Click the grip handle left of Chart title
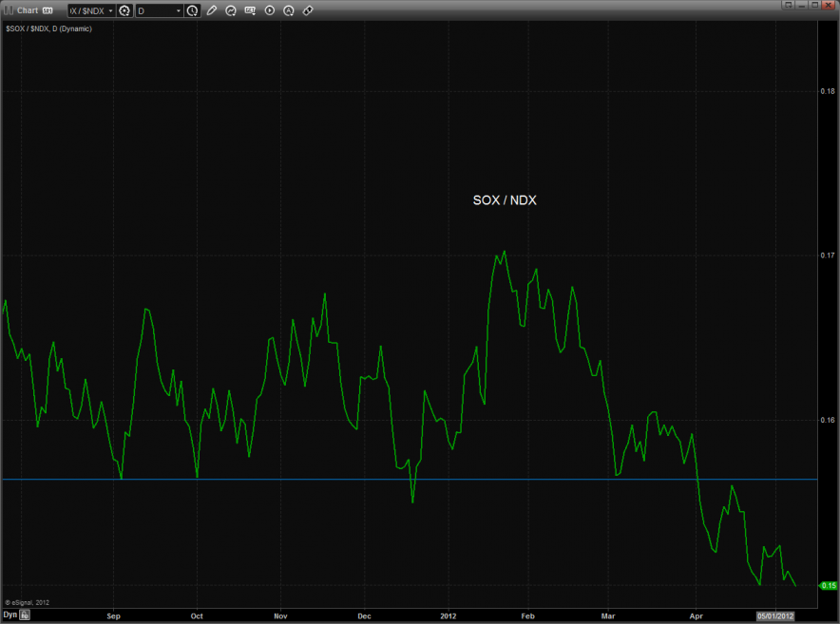The height and width of the screenshot is (624, 840). point(9,10)
